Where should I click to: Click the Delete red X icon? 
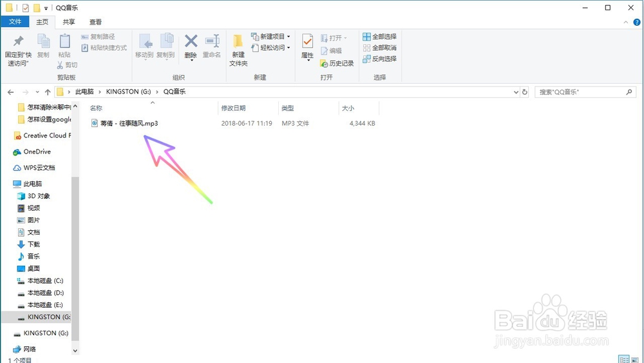191,47
